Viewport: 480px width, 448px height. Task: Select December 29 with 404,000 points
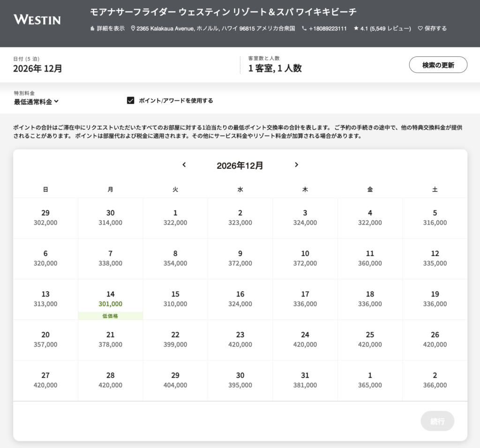(175, 381)
